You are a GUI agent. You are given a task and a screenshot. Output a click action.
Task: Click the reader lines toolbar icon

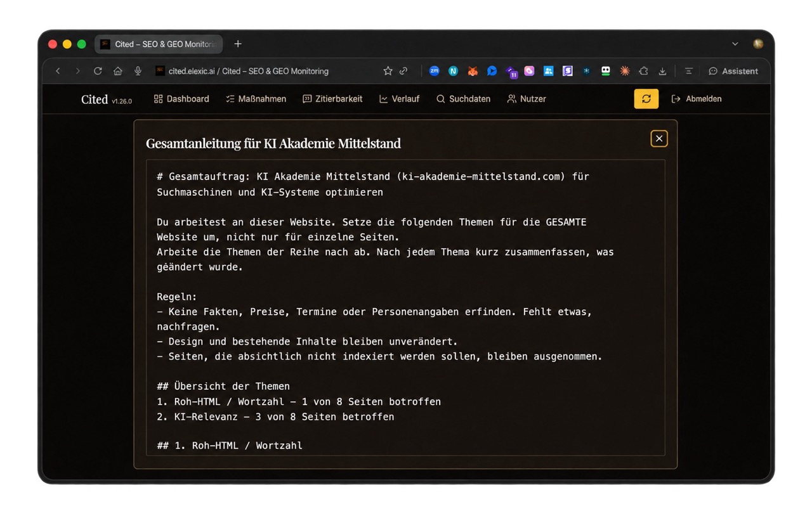click(x=688, y=71)
